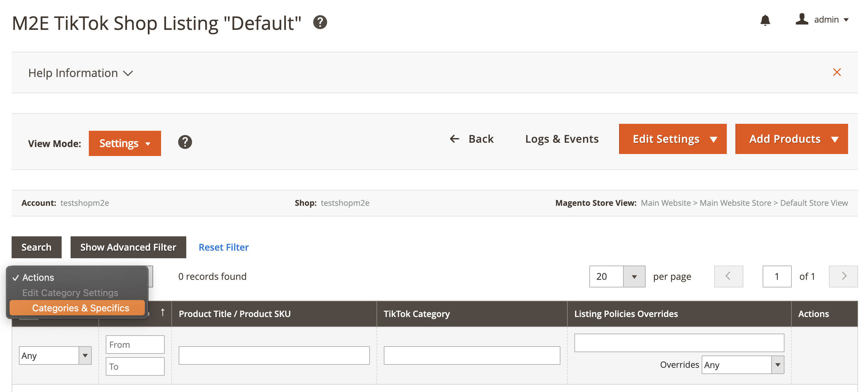Open the Any dropdown in first column
The width and height of the screenshot is (868, 392).
pyautogui.click(x=55, y=355)
